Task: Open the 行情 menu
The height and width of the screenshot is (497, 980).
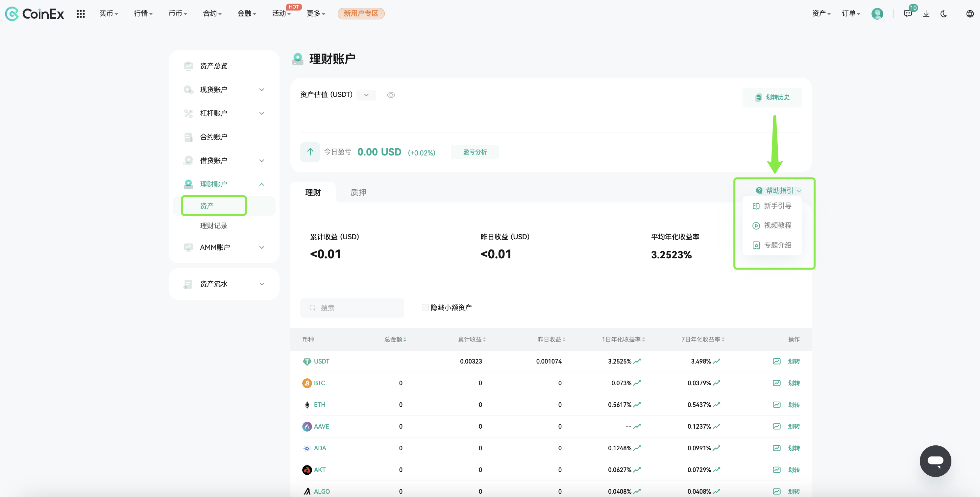Action: [x=143, y=14]
